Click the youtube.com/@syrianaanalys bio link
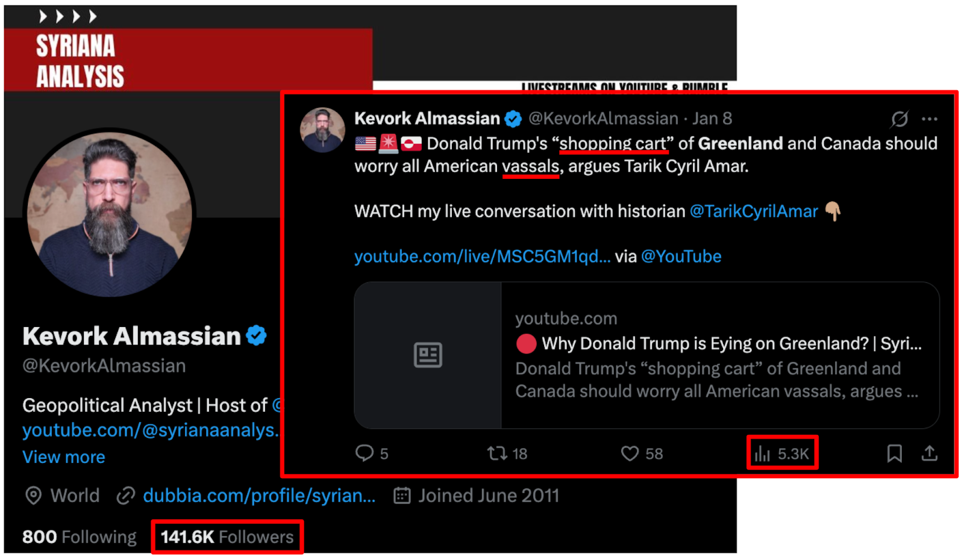Screen dimensions: 964x560 click(x=151, y=431)
